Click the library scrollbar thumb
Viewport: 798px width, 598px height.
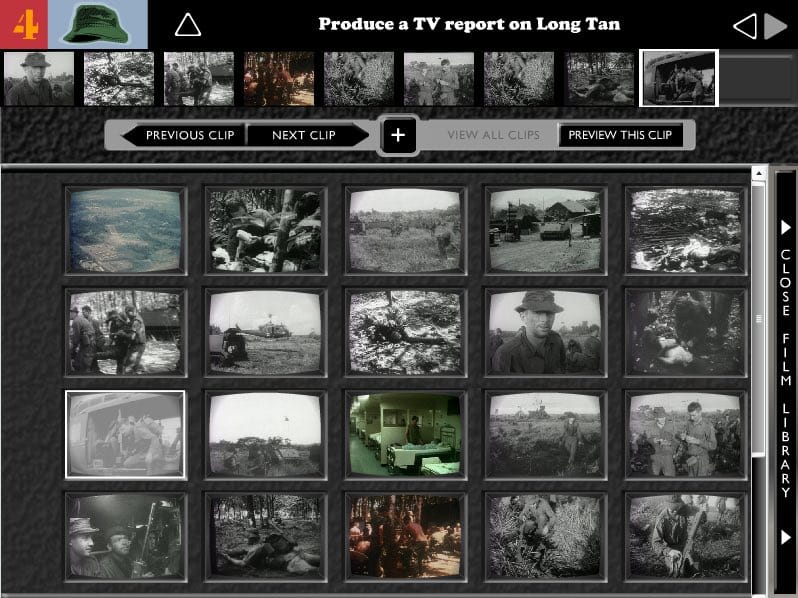pos(759,320)
